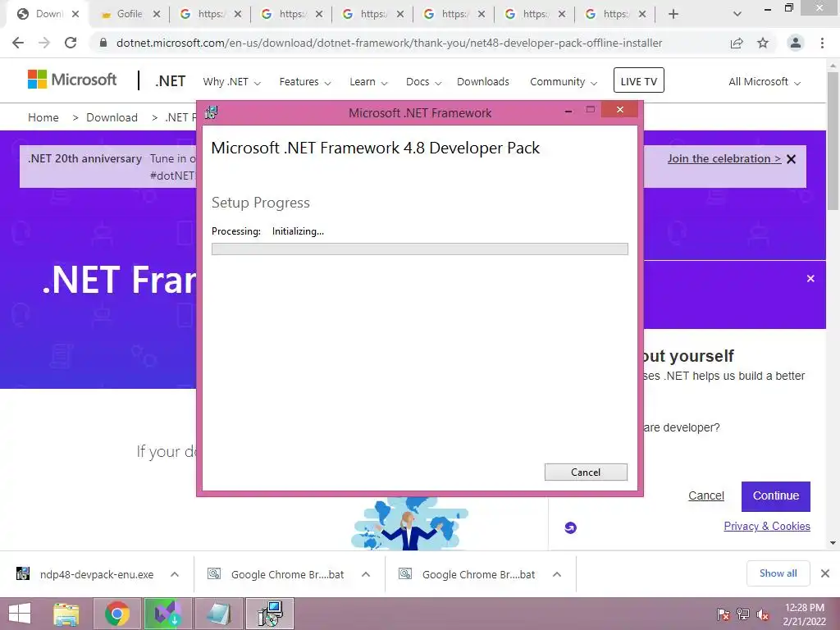The width and height of the screenshot is (840, 630).
Task: Open Chrome three-dot menu
Action: (x=822, y=43)
